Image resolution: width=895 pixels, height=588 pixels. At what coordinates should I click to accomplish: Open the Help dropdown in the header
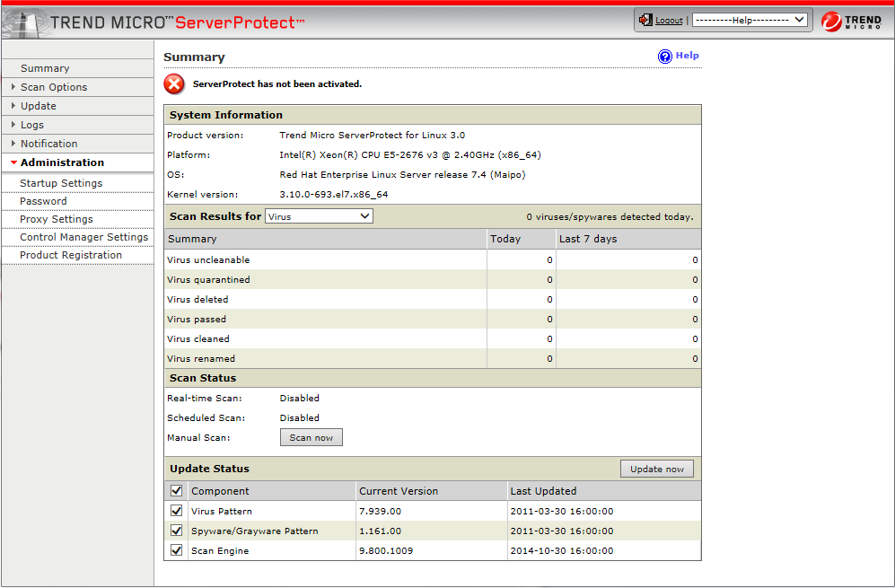click(750, 20)
